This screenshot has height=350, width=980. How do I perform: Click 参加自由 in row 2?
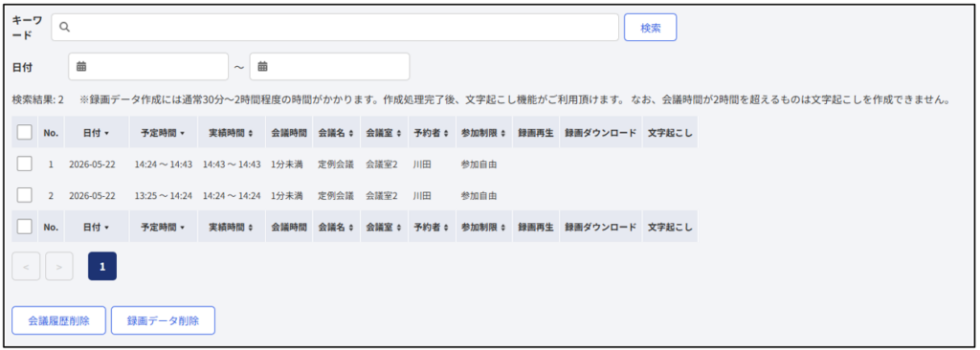[479, 196]
